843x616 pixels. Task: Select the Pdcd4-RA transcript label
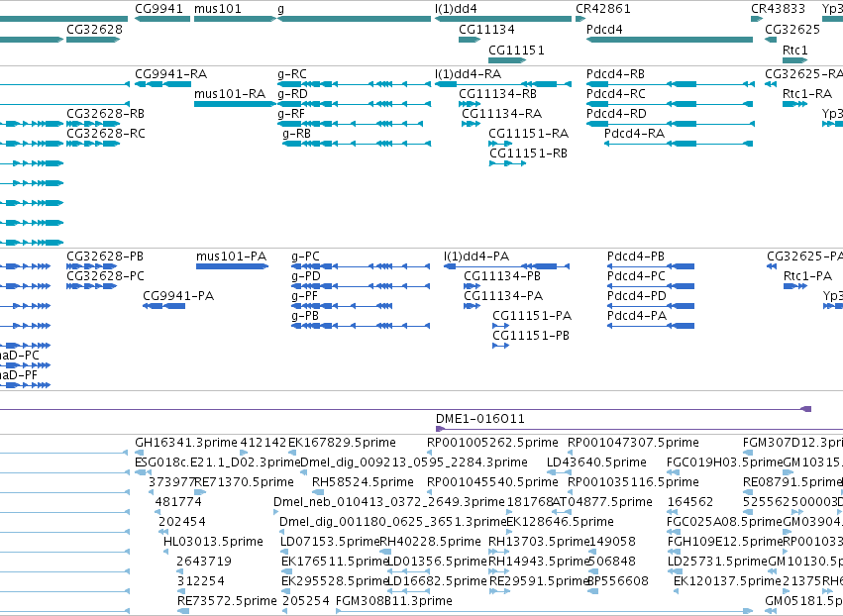pyautogui.click(x=634, y=134)
